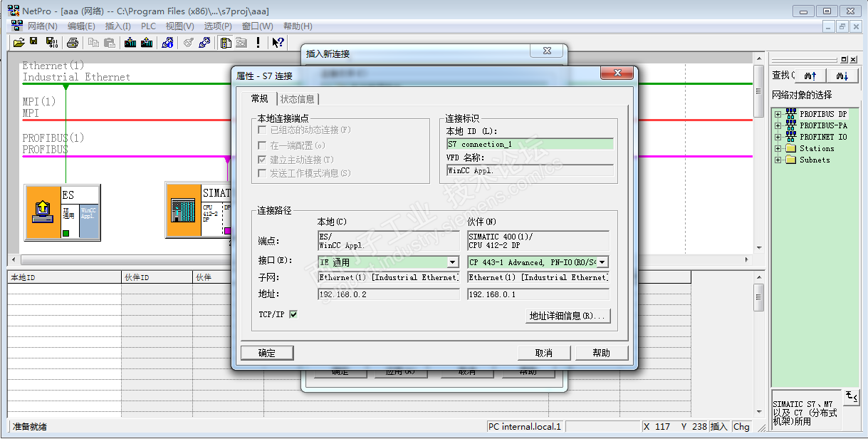Click the PC internal.local.1 status bar entry
Viewport: 868px width, 439px height.
(x=525, y=426)
